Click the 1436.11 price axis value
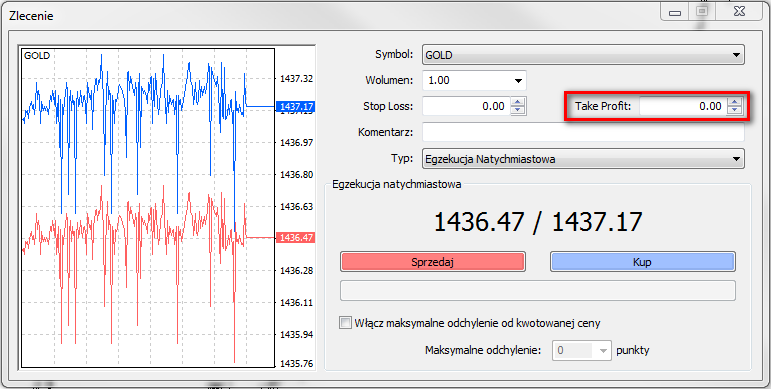Screen dimensions: 771x389 297,302
